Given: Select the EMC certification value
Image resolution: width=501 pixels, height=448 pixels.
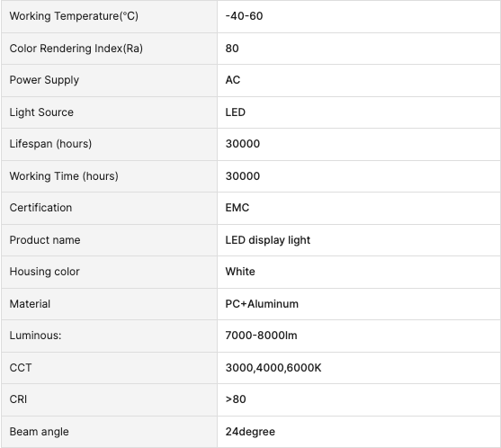Looking at the screenshot, I should (x=237, y=208).
